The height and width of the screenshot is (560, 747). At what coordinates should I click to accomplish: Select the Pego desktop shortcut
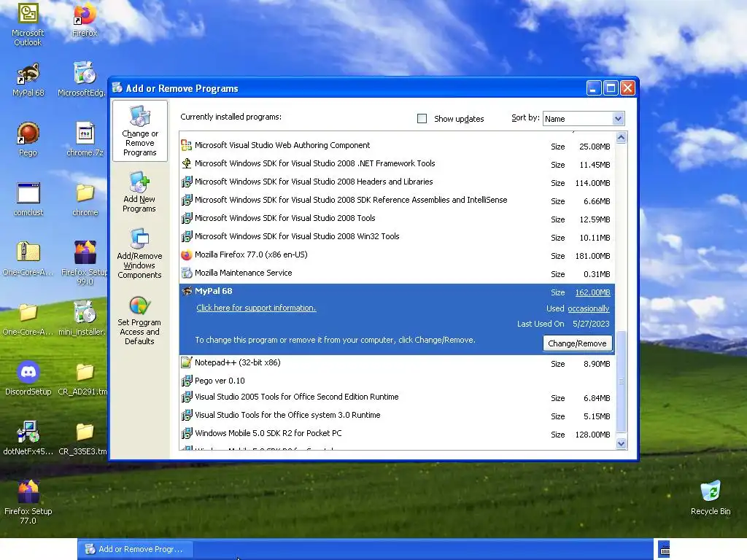coord(28,139)
